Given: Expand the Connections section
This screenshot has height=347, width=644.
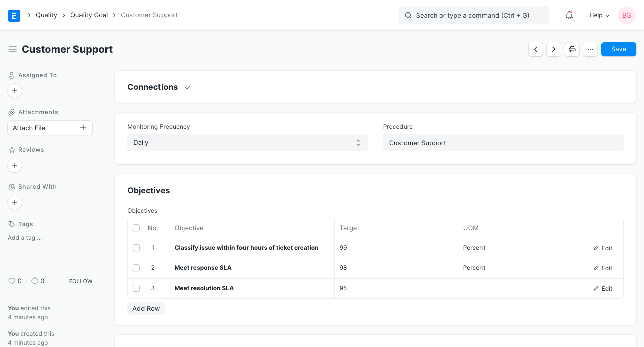Looking at the screenshot, I should pos(159,87).
